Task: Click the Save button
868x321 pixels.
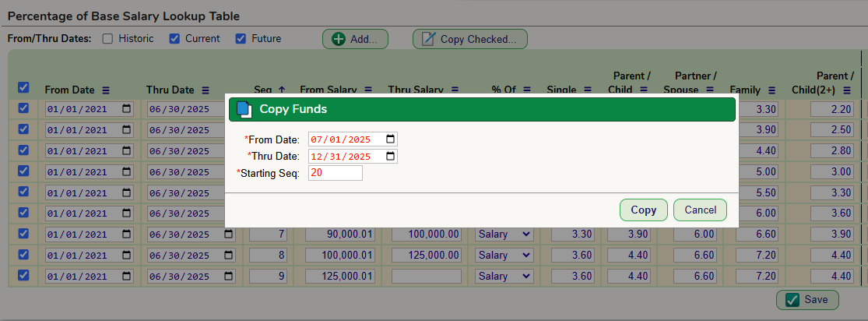Action: (807, 299)
